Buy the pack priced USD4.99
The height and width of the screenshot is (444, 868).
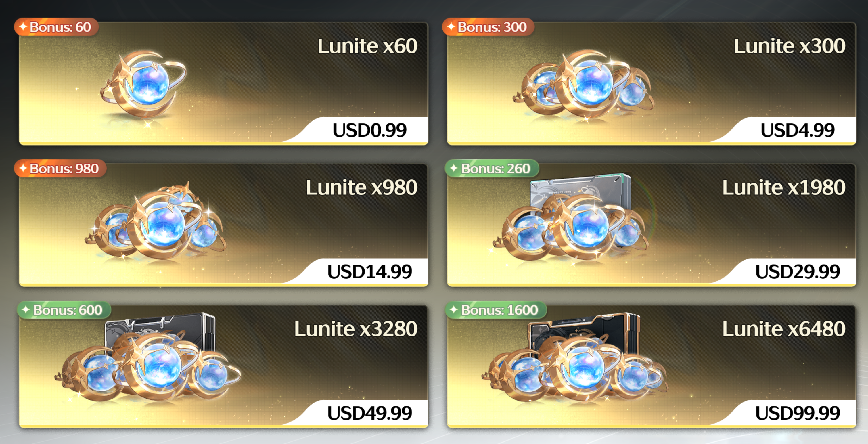point(797,130)
